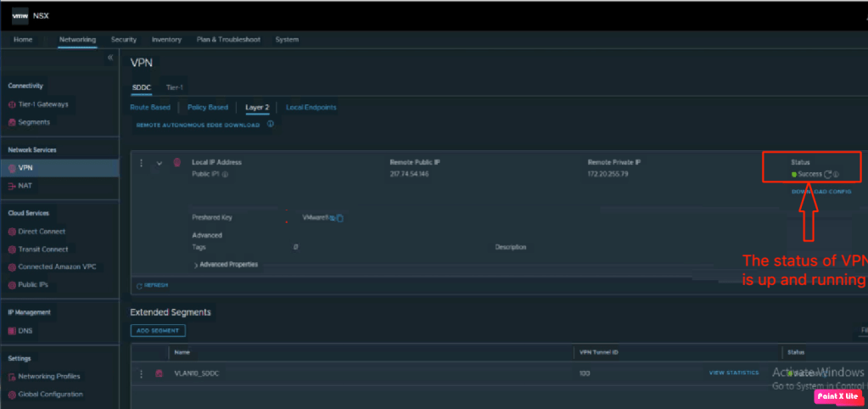Collapse the left sidebar with double-chevron icon
Image resolution: width=868 pixels, height=409 pixels.
point(109,58)
